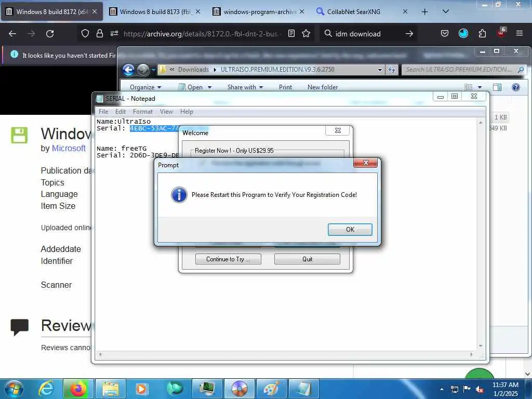The width and height of the screenshot is (532, 399).
Task: Close the Welcome dialog
Action: pos(338,130)
